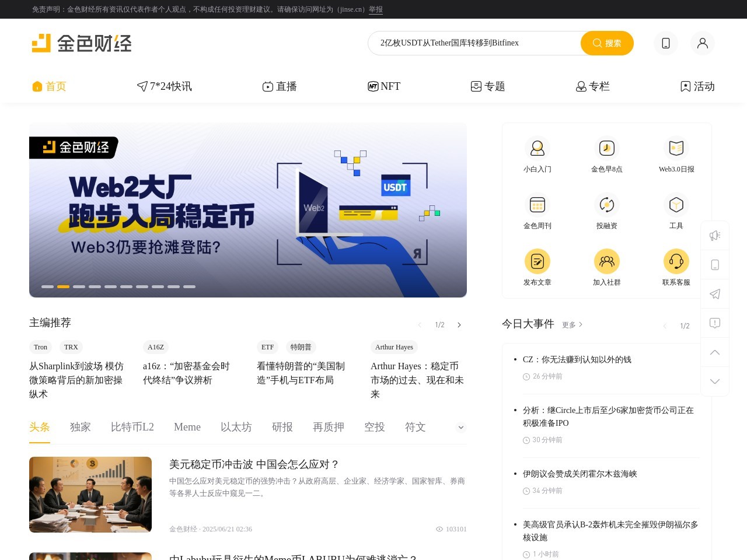
Task: Click the TRX tag
Action: point(71,347)
